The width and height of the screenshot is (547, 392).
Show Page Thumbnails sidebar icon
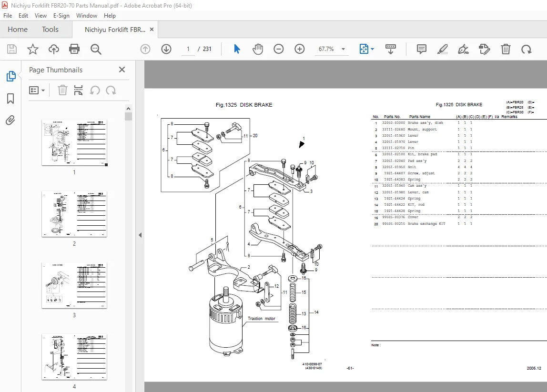tap(11, 76)
